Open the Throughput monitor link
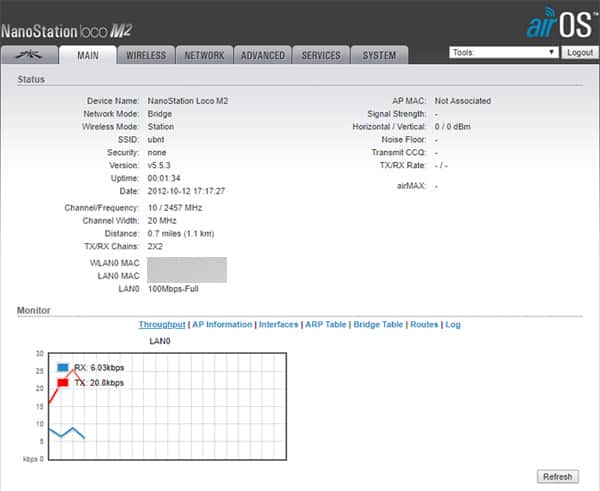Viewport: 600px width, 491px height. click(162, 325)
